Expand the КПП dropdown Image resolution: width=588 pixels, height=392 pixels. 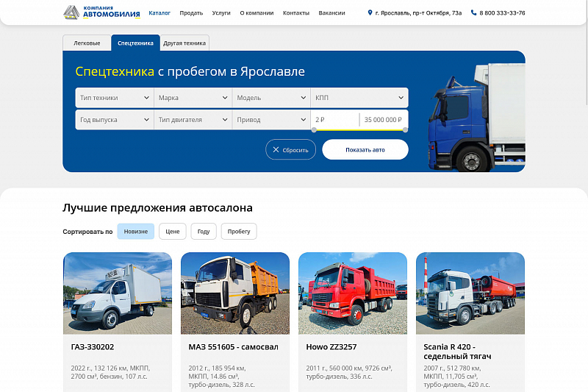359,98
